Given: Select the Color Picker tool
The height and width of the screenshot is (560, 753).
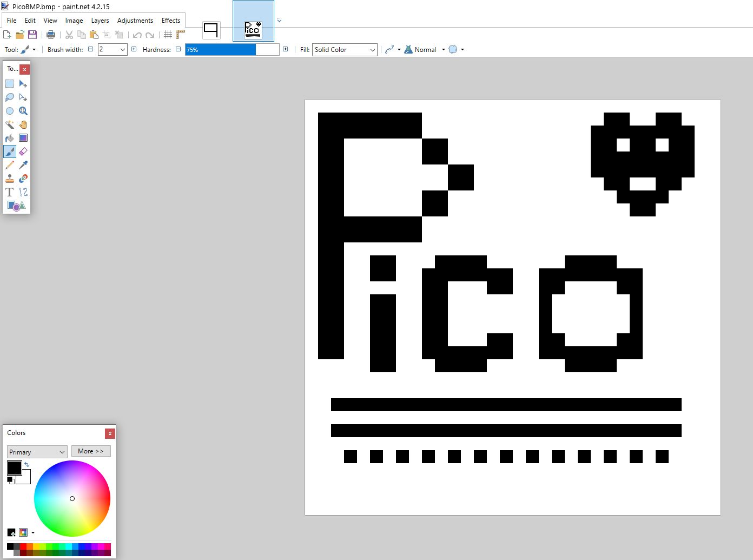Looking at the screenshot, I should click(23, 165).
